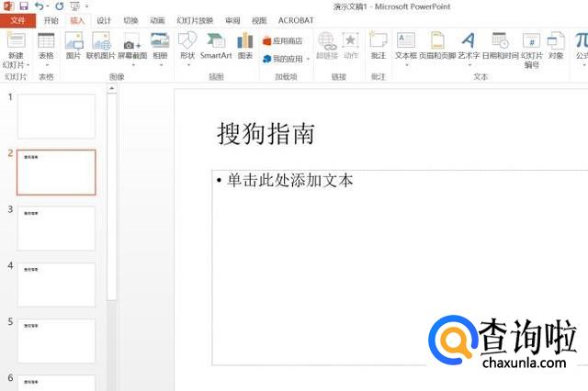Insert a 图表 chart

(x=245, y=45)
